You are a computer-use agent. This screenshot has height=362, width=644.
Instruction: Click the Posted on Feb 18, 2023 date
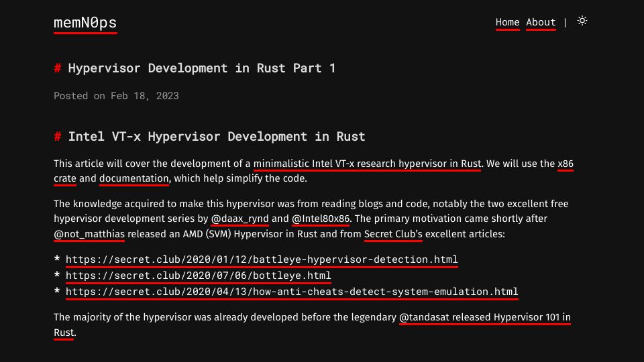(x=116, y=96)
